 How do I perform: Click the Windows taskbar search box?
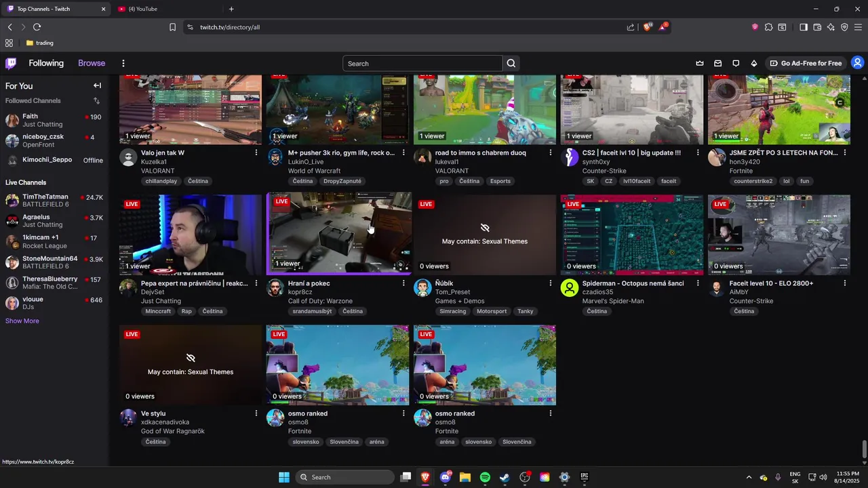point(345,477)
